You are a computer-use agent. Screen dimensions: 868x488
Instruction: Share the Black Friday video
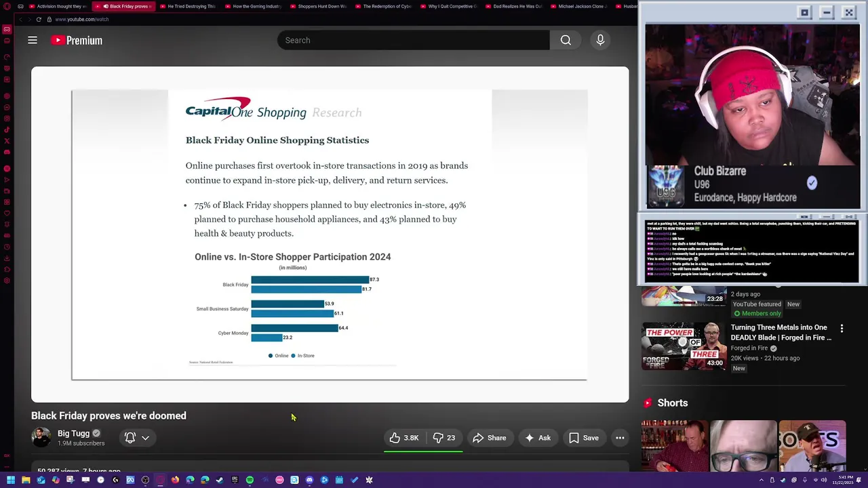pyautogui.click(x=490, y=438)
